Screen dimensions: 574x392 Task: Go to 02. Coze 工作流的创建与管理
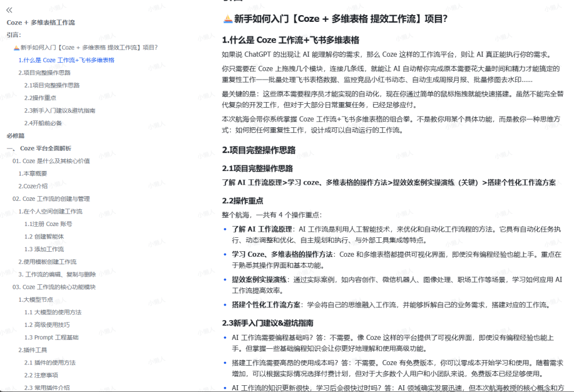(51, 199)
